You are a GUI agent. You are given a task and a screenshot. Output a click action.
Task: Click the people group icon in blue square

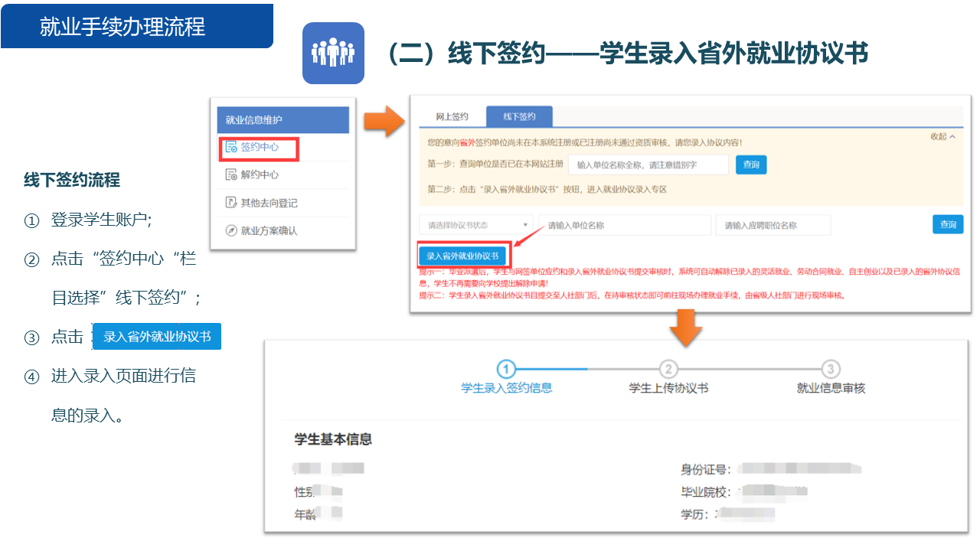pos(333,53)
